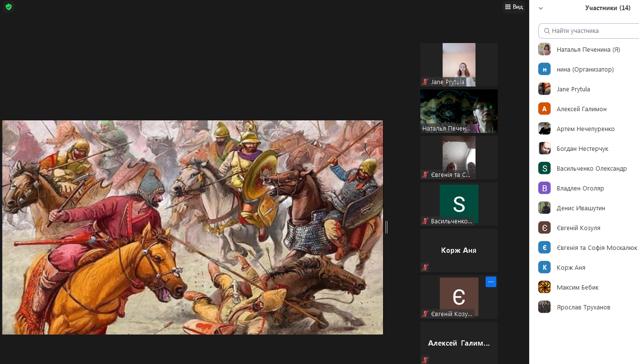The height and width of the screenshot is (364, 639).
Task: Click the muted microphone icon on Jane Prytula tile
Action: 425,82
